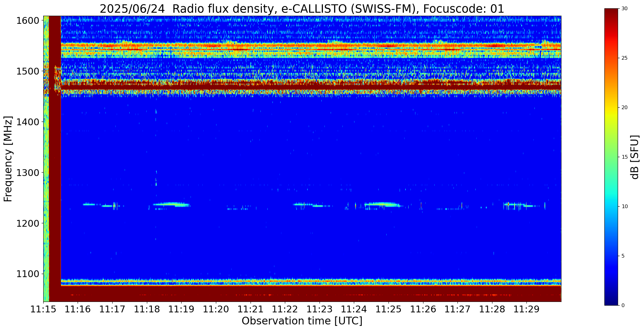The width and height of the screenshot is (644, 330).
Task: Click the 11:17 time tick label
Action: [x=112, y=309]
